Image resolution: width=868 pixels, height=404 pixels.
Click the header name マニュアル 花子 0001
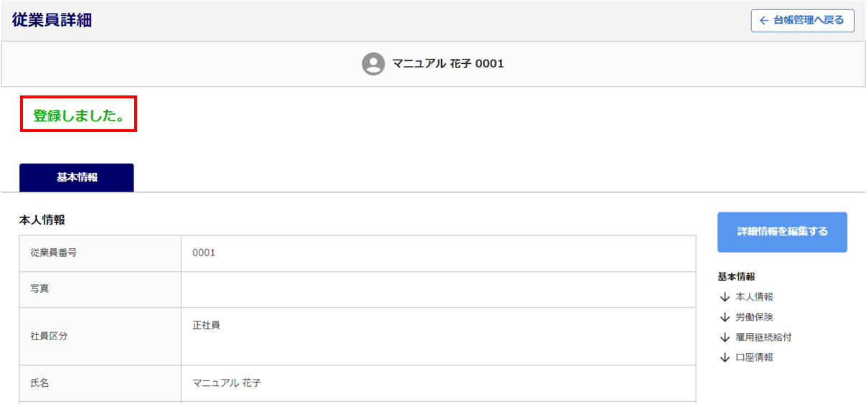pos(448,64)
